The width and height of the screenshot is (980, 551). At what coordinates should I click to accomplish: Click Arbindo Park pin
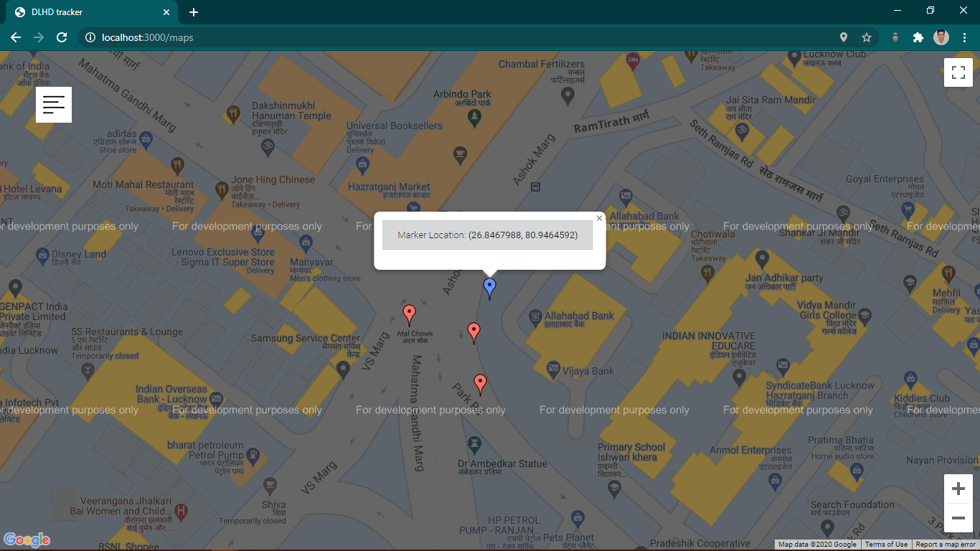click(x=473, y=118)
